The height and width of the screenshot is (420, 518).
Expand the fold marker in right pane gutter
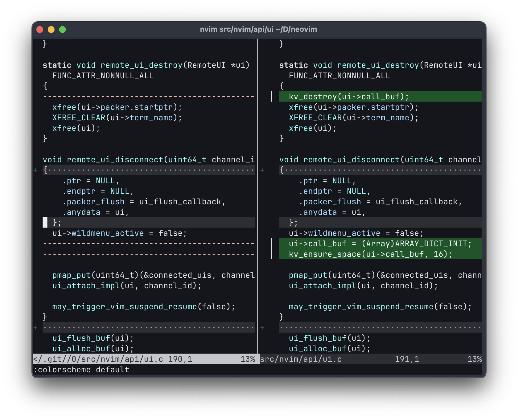coord(262,170)
